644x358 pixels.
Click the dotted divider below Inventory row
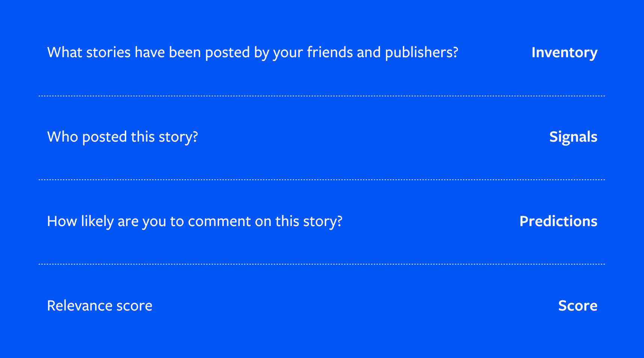click(x=322, y=96)
